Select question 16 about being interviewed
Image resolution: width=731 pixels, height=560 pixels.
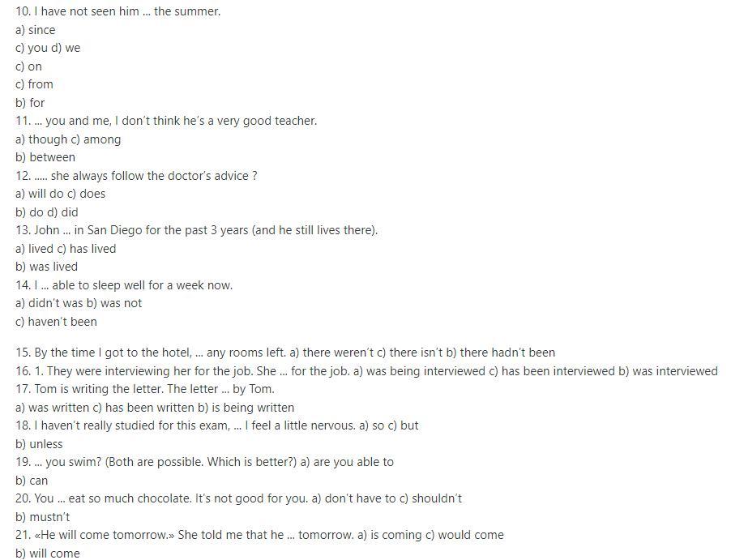tap(366, 371)
